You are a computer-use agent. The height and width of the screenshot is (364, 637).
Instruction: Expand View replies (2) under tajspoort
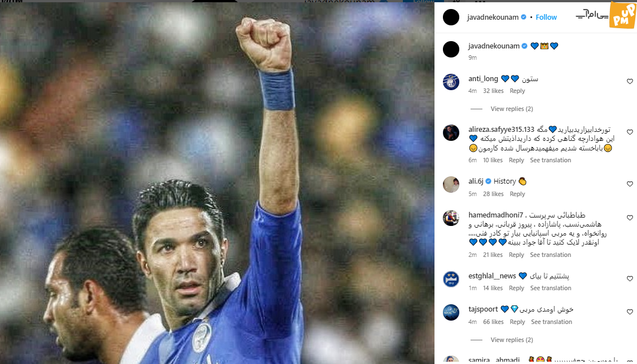click(512, 340)
